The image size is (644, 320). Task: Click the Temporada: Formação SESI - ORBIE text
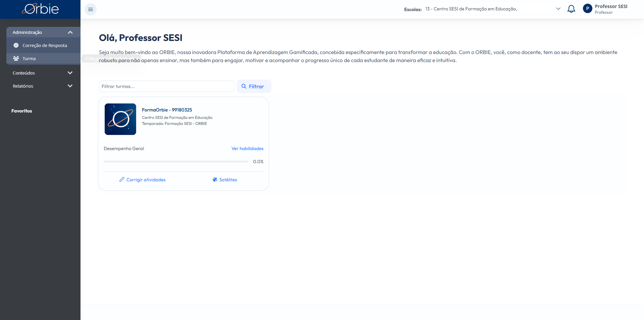point(174,124)
